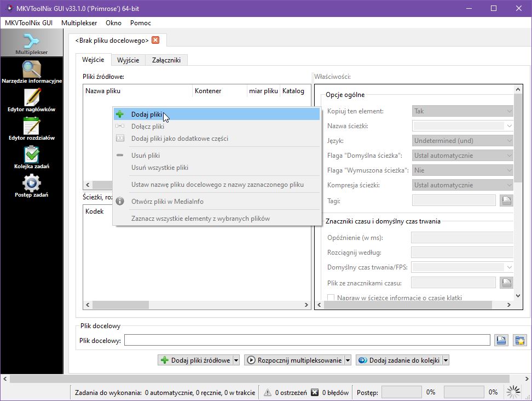Screen dimensions: 532x401
Task: Toggle 'Napraw w ścieżce informacje o czasie klatki' checkbox
Action: (331, 298)
